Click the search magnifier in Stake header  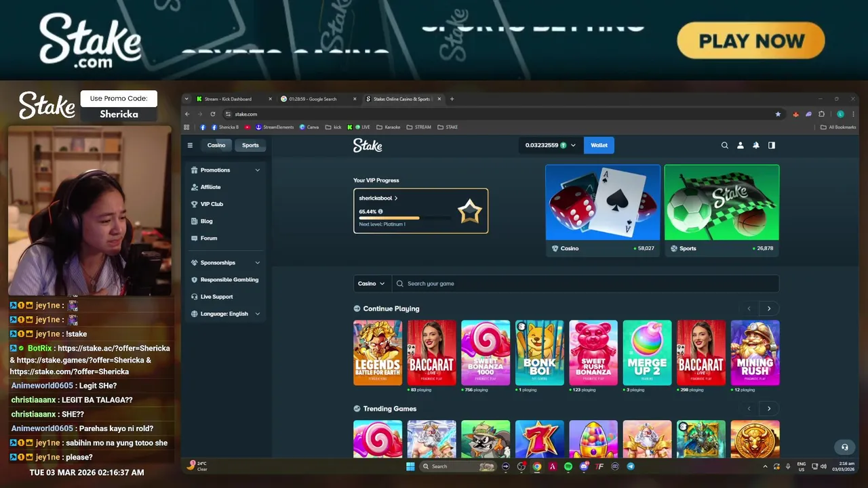(724, 145)
